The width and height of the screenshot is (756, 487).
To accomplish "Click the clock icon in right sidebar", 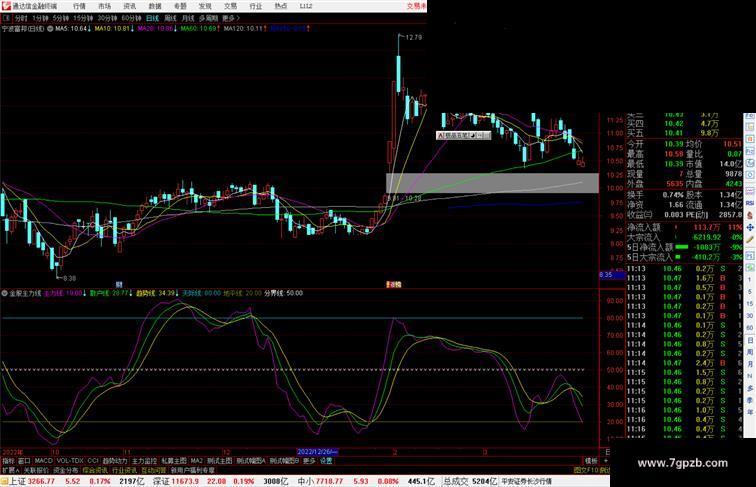I will click(750, 174).
